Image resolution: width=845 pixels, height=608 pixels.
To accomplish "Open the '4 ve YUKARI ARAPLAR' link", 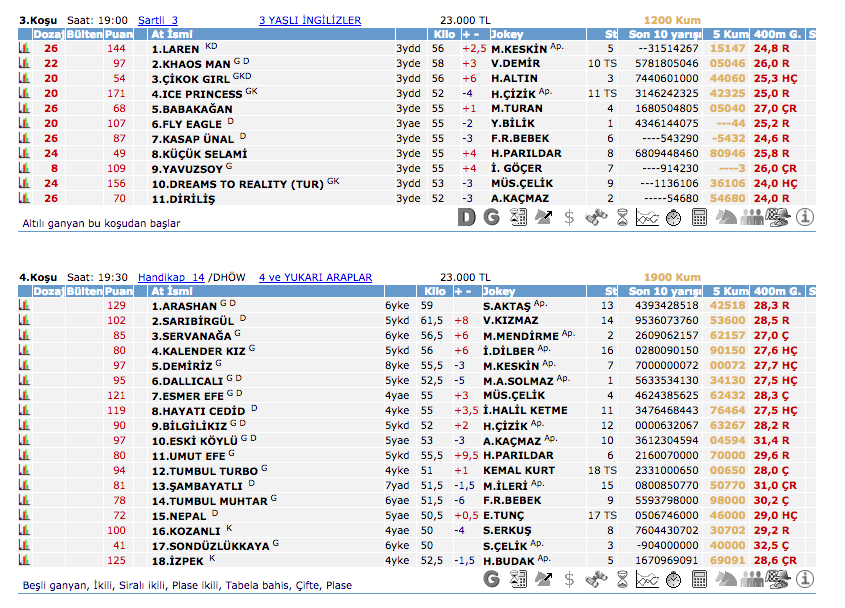I will (315, 277).
